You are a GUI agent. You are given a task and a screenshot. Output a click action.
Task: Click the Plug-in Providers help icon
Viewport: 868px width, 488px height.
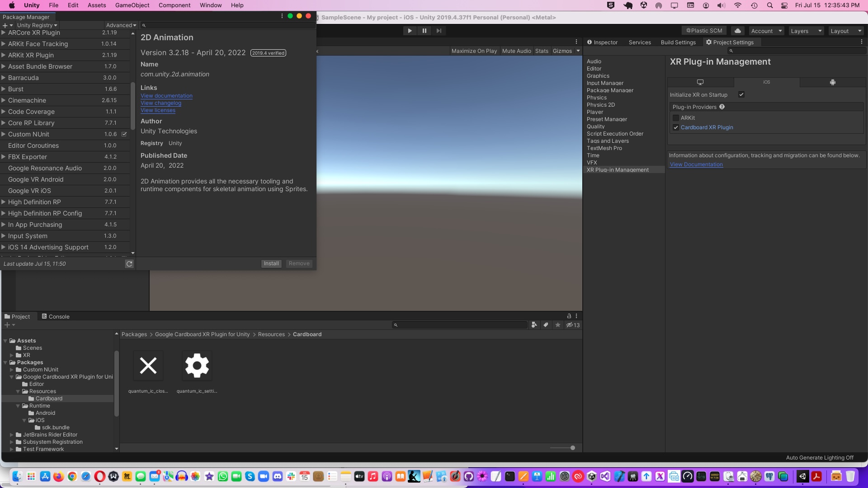pos(722,107)
